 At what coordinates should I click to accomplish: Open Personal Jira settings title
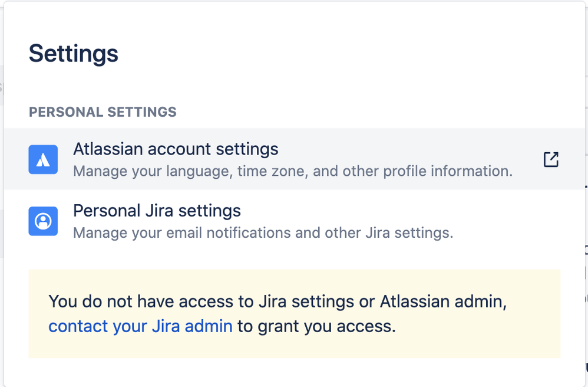[157, 211]
